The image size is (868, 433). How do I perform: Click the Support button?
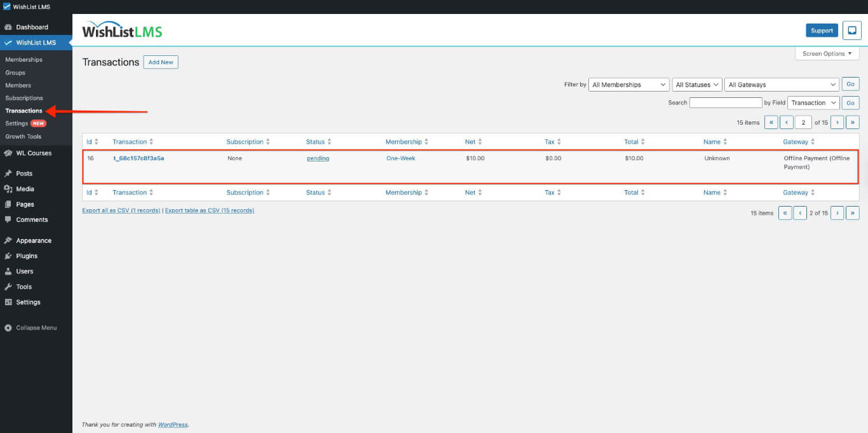[x=822, y=30]
